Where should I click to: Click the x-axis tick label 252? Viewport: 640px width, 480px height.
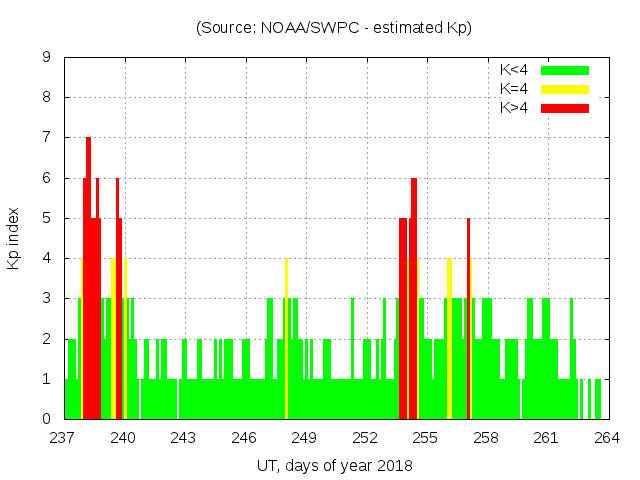[365, 437]
